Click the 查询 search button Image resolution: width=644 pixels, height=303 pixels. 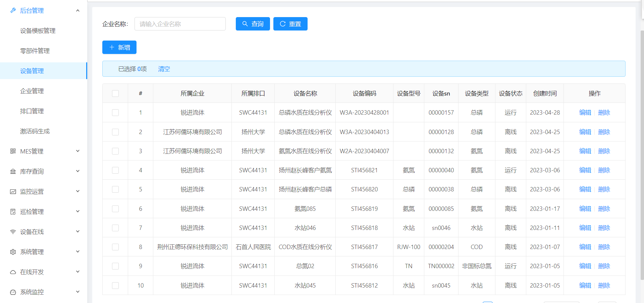click(253, 24)
